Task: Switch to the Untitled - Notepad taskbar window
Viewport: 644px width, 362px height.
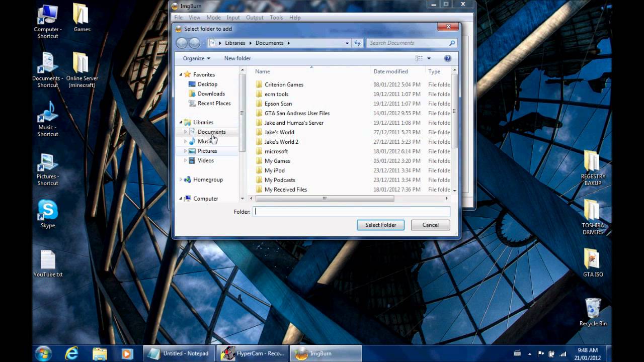Action: coord(179,353)
